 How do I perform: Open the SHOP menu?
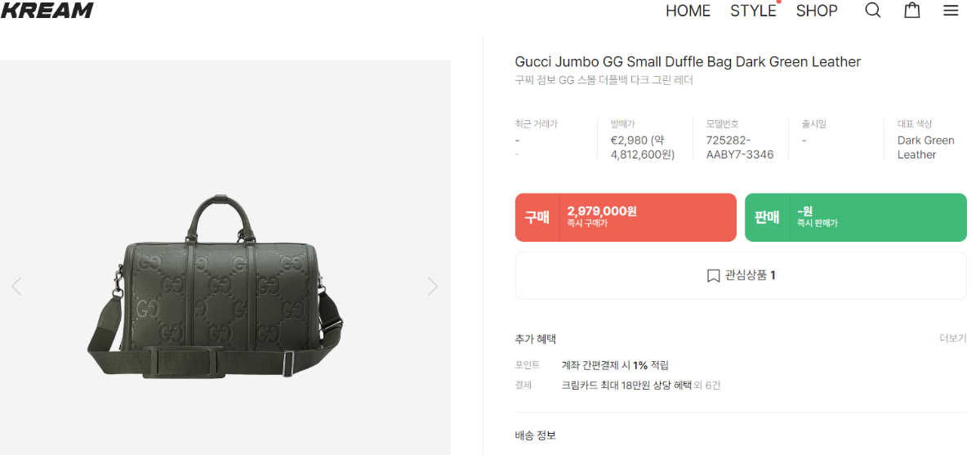click(x=817, y=11)
